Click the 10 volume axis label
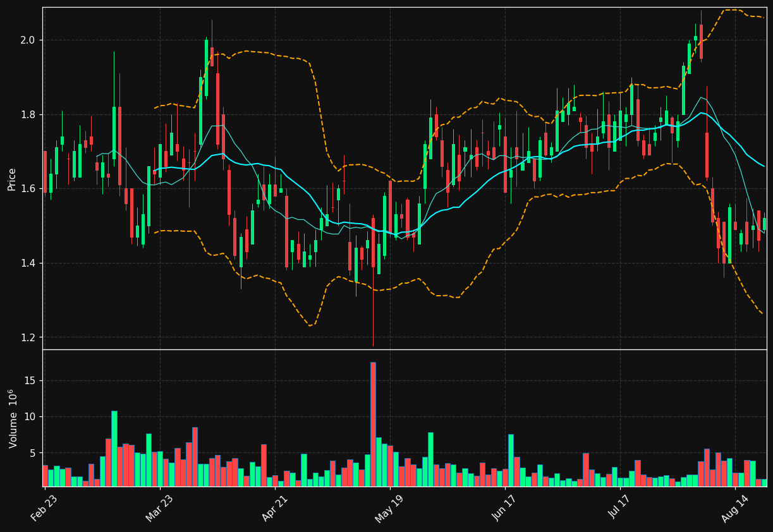The height and width of the screenshot is (532, 773). tap(31, 417)
